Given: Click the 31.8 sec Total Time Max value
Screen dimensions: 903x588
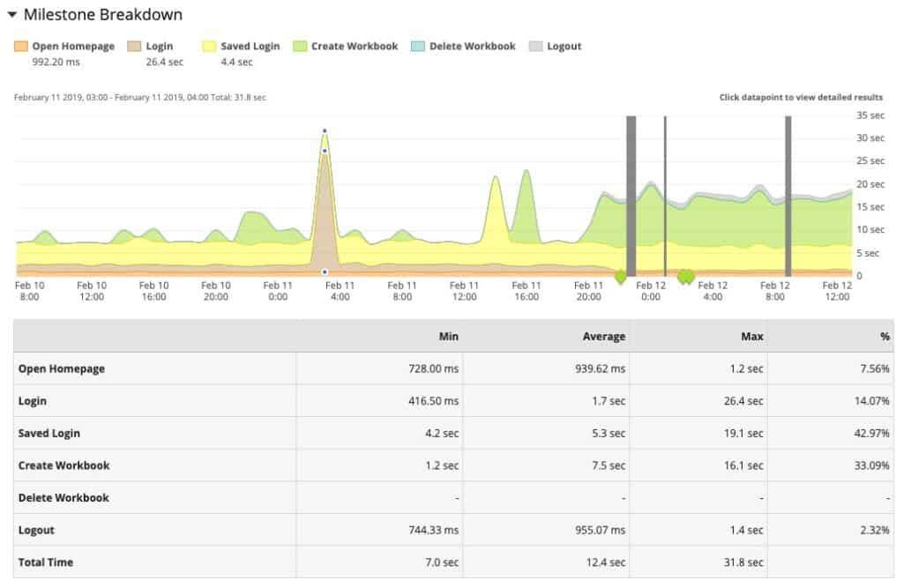Looking at the screenshot, I should click(743, 562).
